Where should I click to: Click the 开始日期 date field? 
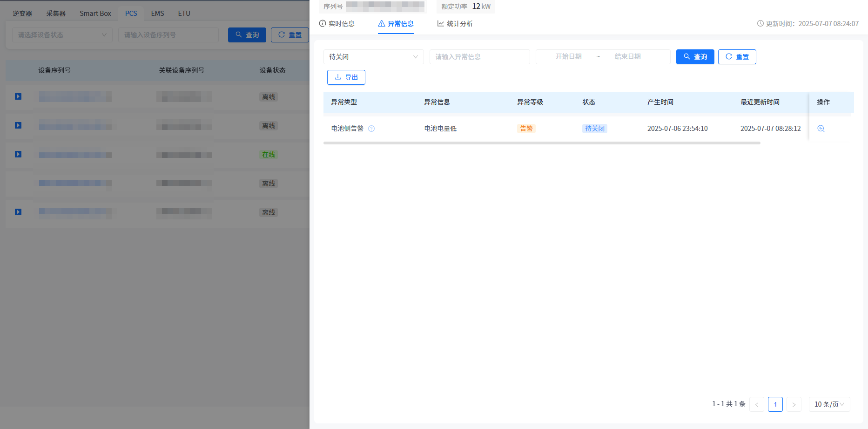pyautogui.click(x=568, y=57)
